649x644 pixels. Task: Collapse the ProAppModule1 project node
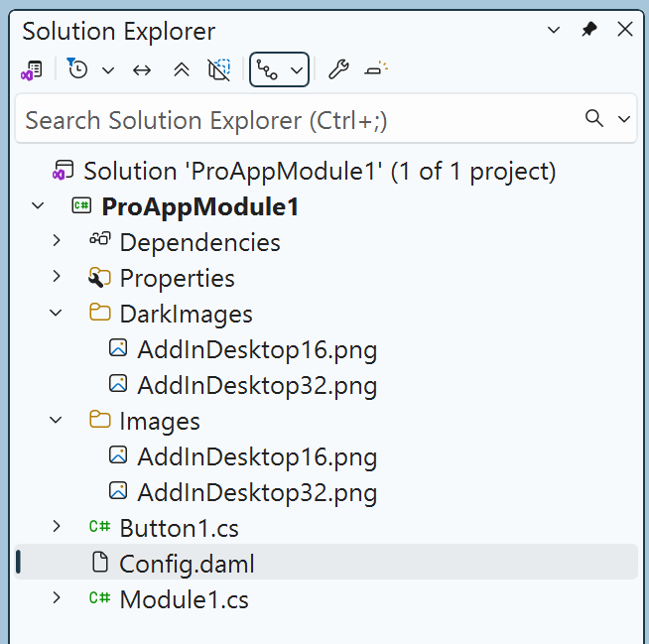point(38,205)
